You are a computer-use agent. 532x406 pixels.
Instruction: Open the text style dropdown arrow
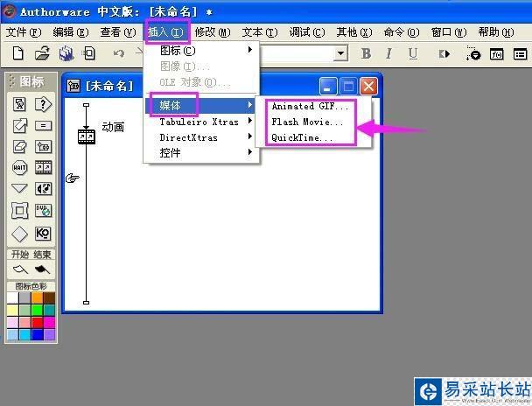[x=341, y=53]
